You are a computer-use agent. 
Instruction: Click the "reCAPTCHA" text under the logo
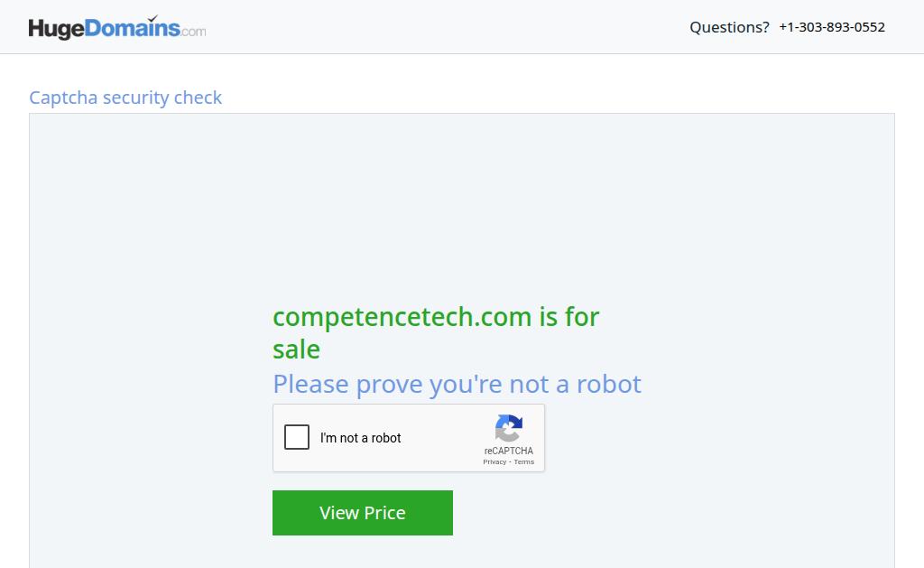point(509,451)
